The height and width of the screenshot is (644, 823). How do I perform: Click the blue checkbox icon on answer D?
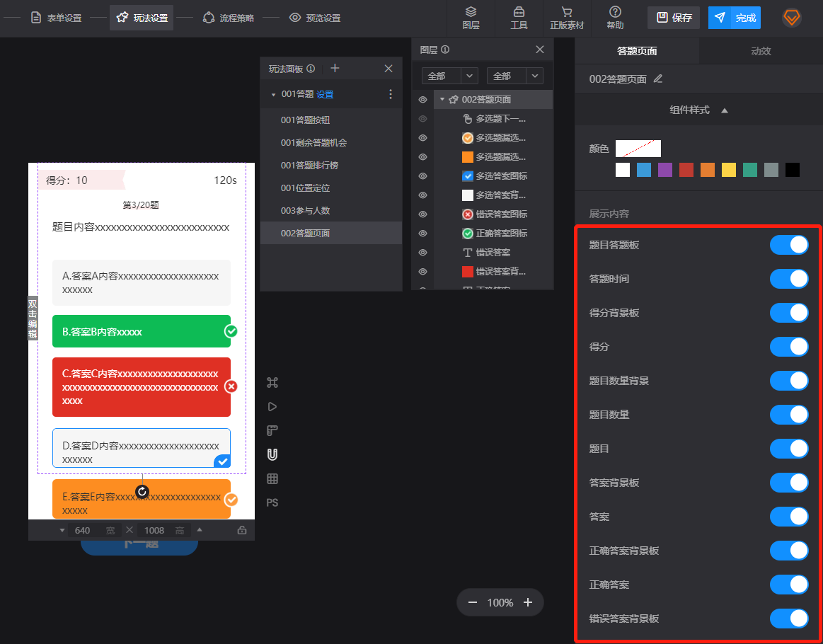tap(222, 461)
